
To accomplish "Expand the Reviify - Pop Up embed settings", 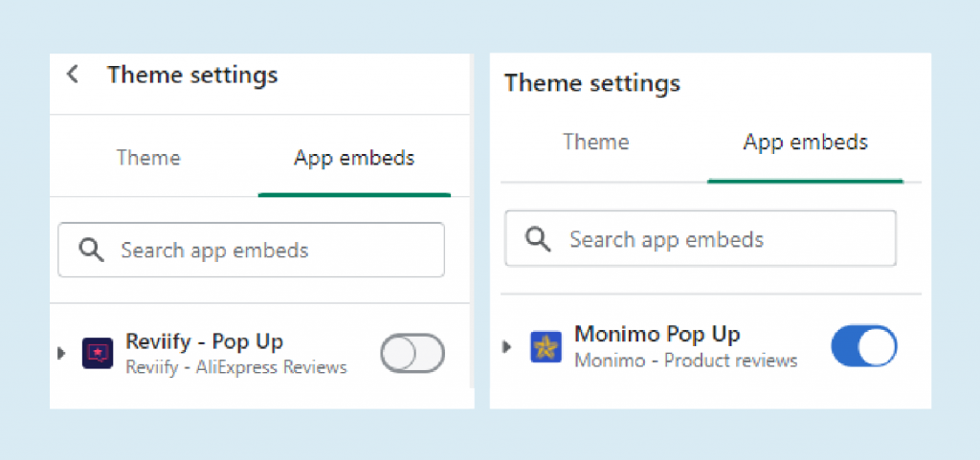I will click(x=61, y=353).
